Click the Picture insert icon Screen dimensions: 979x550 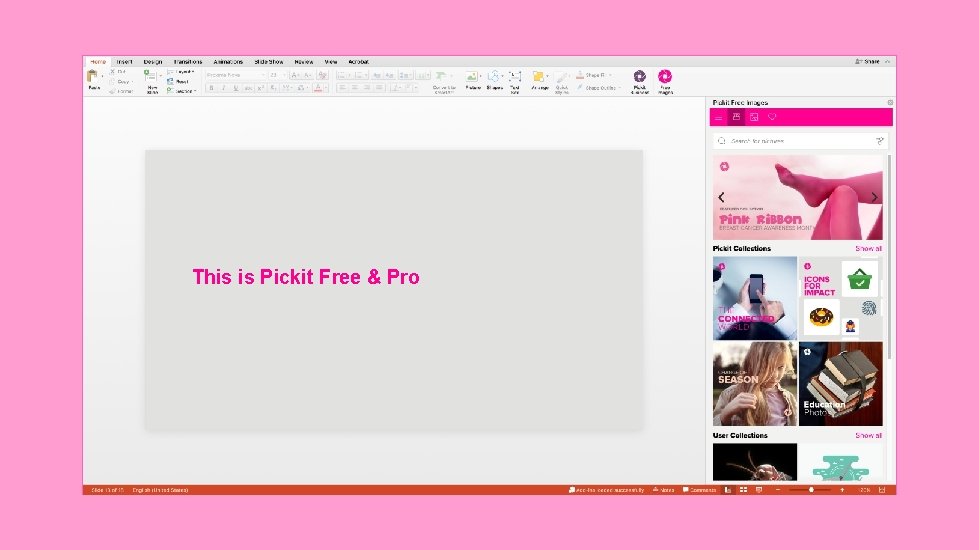tap(472, 77)
